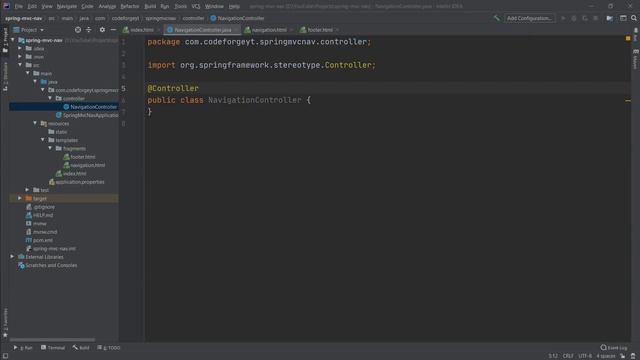The image size is (640, 360).
Task: Click the Run with Coverage icon
Action: pos(585,18)
